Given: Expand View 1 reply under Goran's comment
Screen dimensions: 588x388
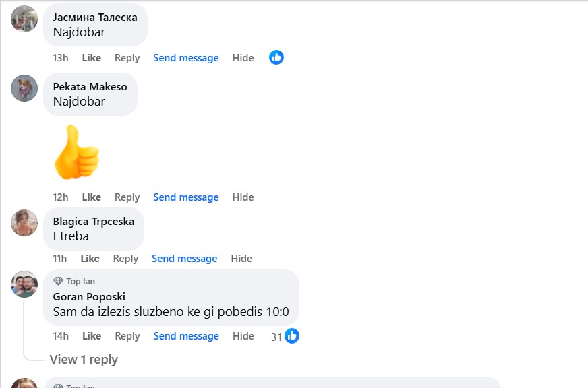Looking at the screenshot, I should (84, 360).
